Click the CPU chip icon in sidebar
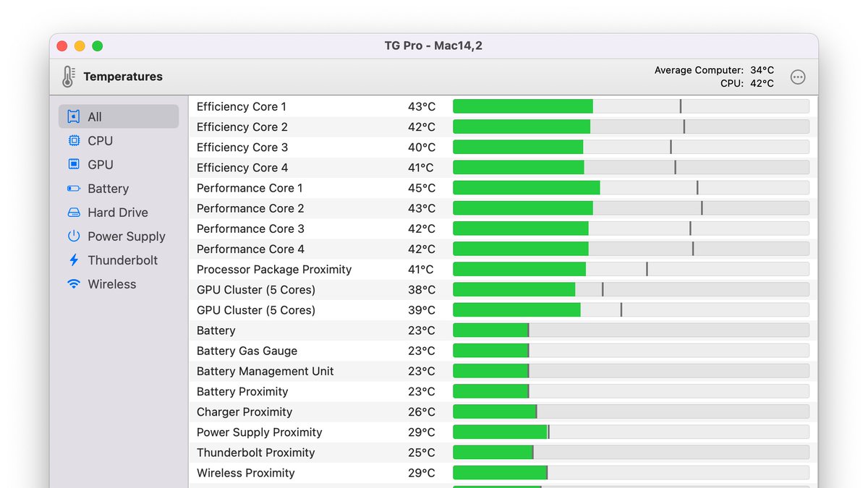 (73, 140)
